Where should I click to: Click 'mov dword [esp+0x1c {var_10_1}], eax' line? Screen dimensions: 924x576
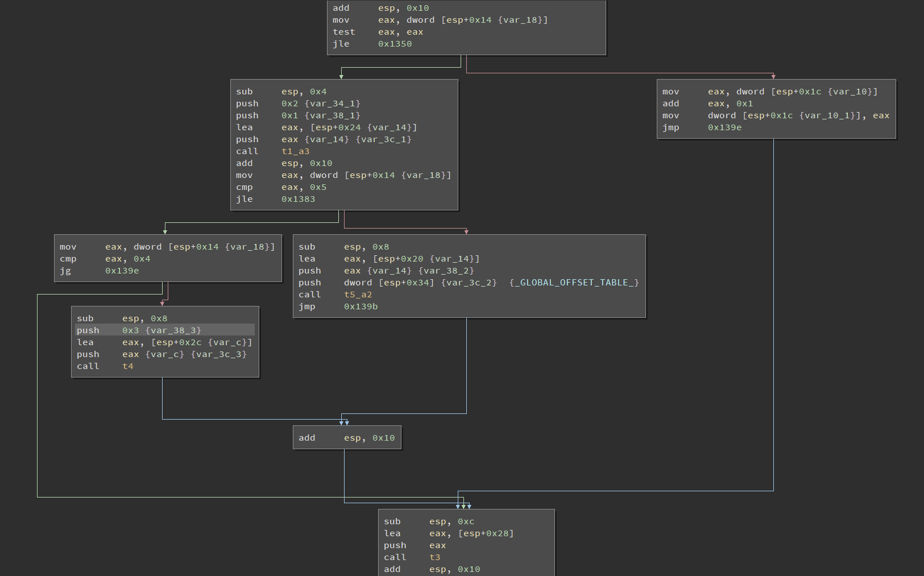(776, 115)
